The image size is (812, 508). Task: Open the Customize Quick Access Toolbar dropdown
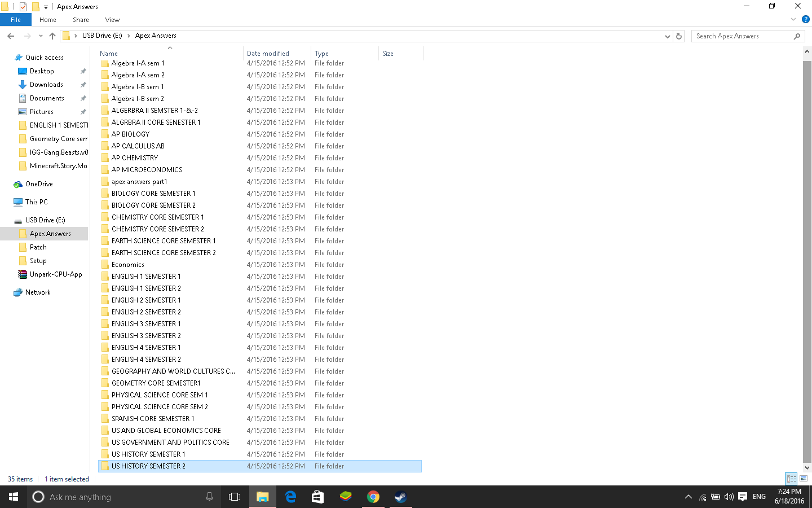click(x=46, y=7)
